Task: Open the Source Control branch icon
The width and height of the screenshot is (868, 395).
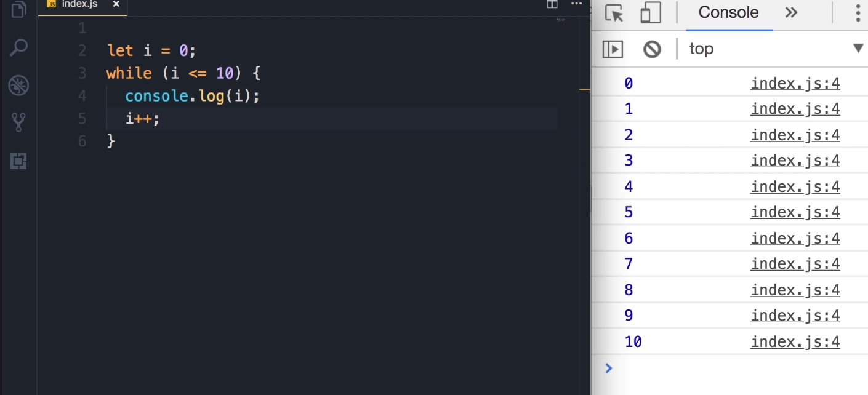Action: tap(18, 122)
